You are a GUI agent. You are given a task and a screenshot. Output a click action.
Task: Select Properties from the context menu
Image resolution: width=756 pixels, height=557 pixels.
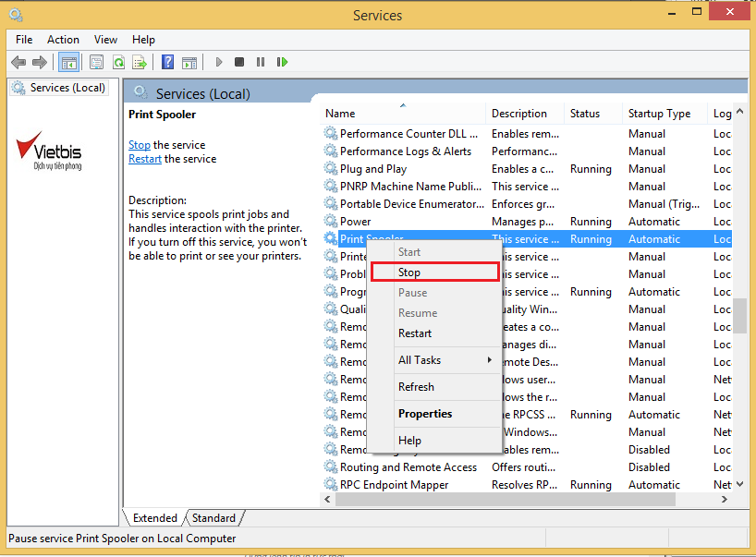[424, 414]
